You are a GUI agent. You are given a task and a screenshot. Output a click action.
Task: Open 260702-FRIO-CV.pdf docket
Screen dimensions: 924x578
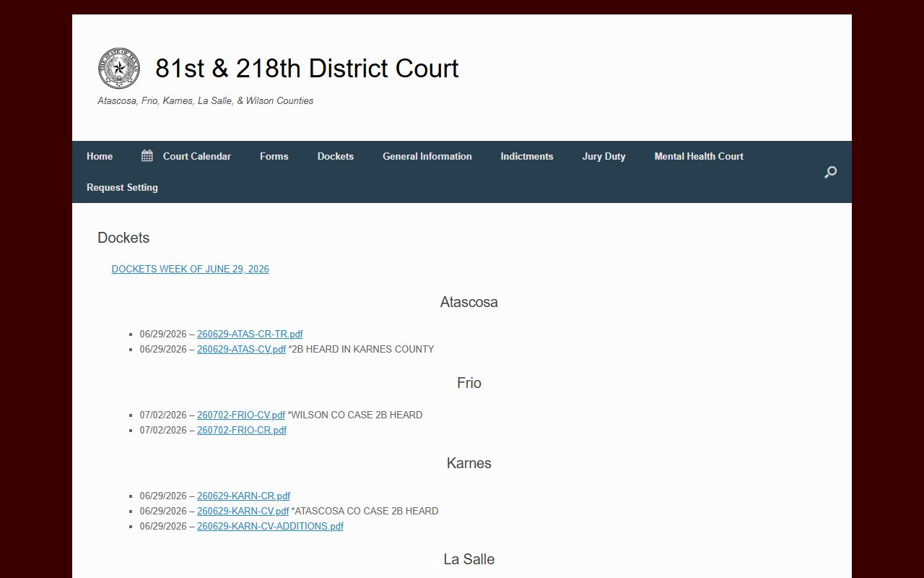241,415
